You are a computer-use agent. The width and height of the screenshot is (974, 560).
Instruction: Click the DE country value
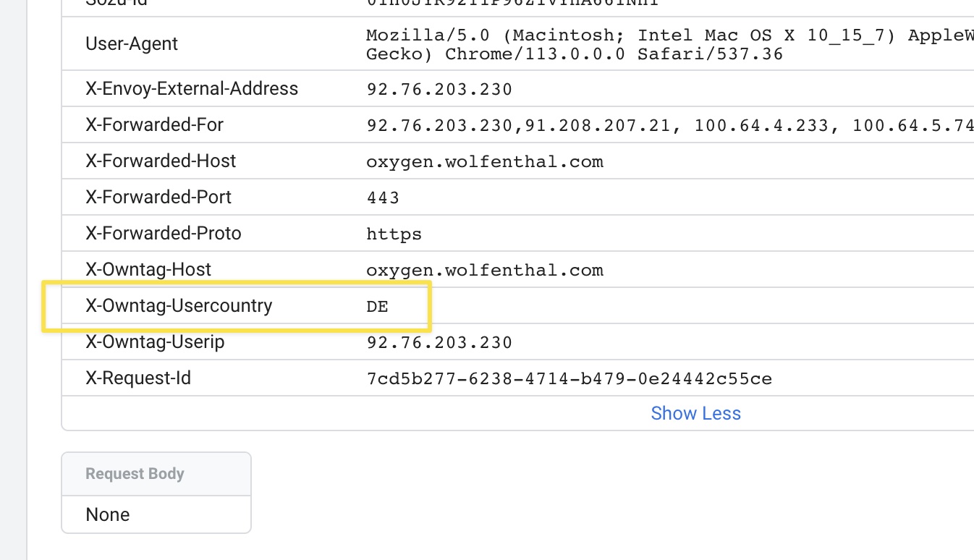(377, 306)
